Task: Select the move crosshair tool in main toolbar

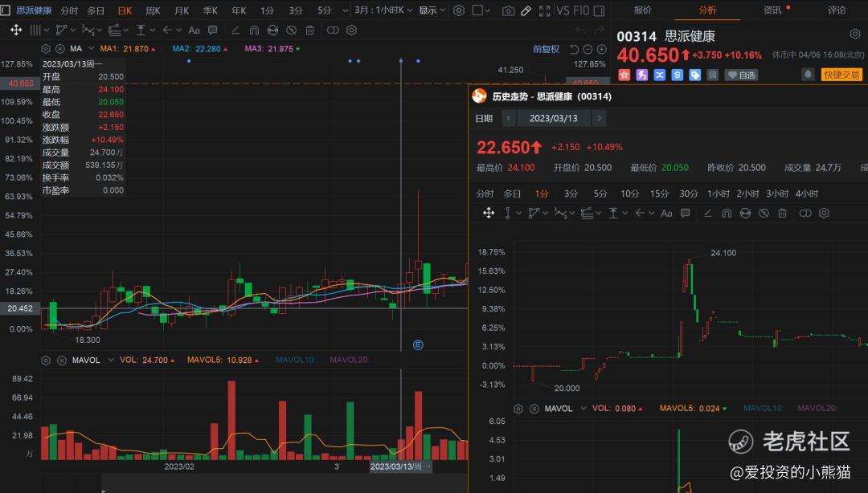Action: tap(16, 30)
